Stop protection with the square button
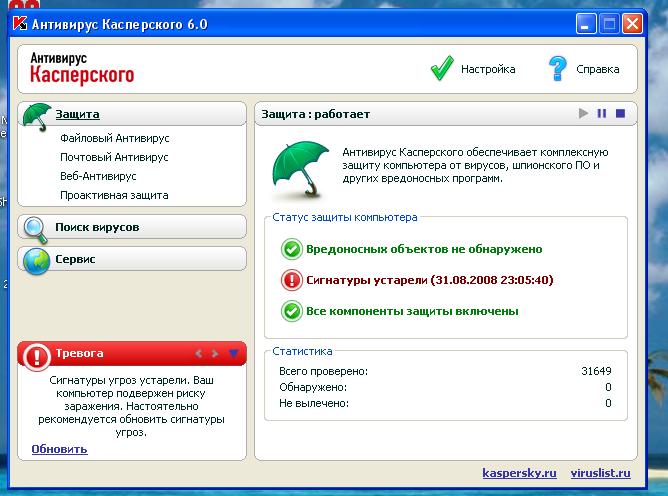 pyautogui.click(x=620, y=113)
